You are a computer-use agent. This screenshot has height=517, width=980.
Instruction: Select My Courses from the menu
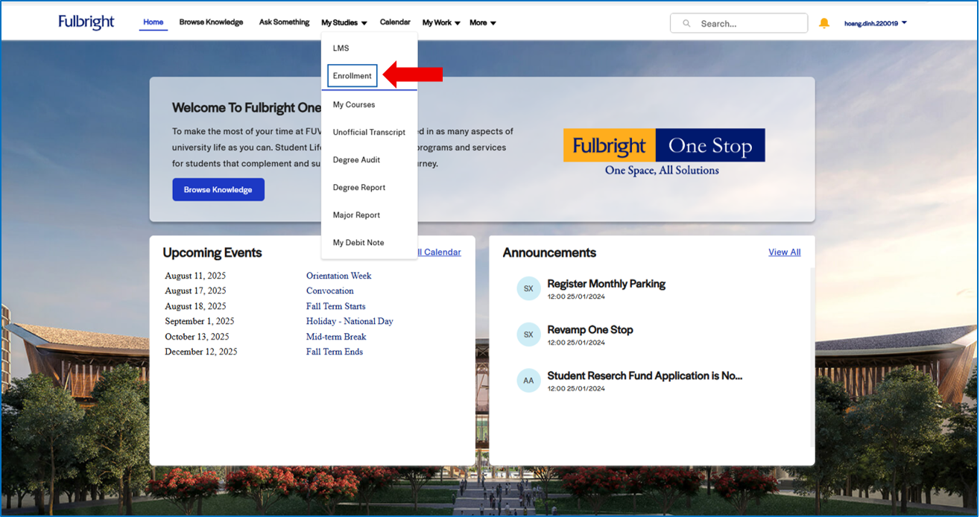(x=354, y=105)
